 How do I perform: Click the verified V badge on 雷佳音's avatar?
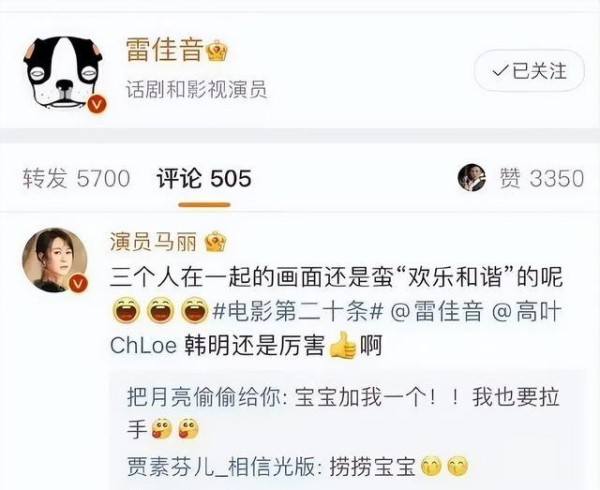[x=96, y=105]
